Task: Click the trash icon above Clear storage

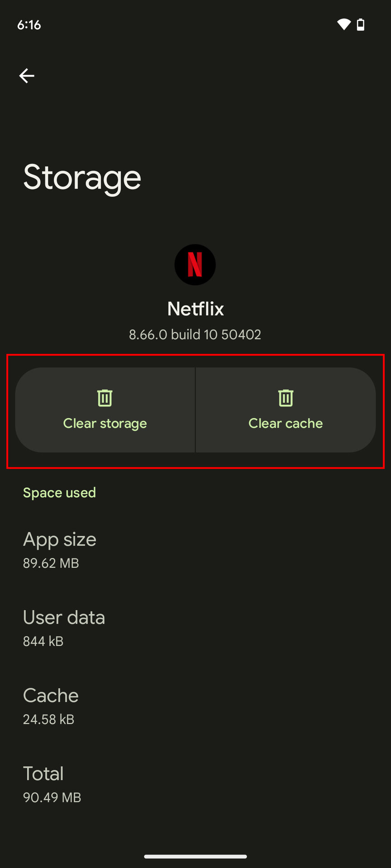Action: pos(105,398)
